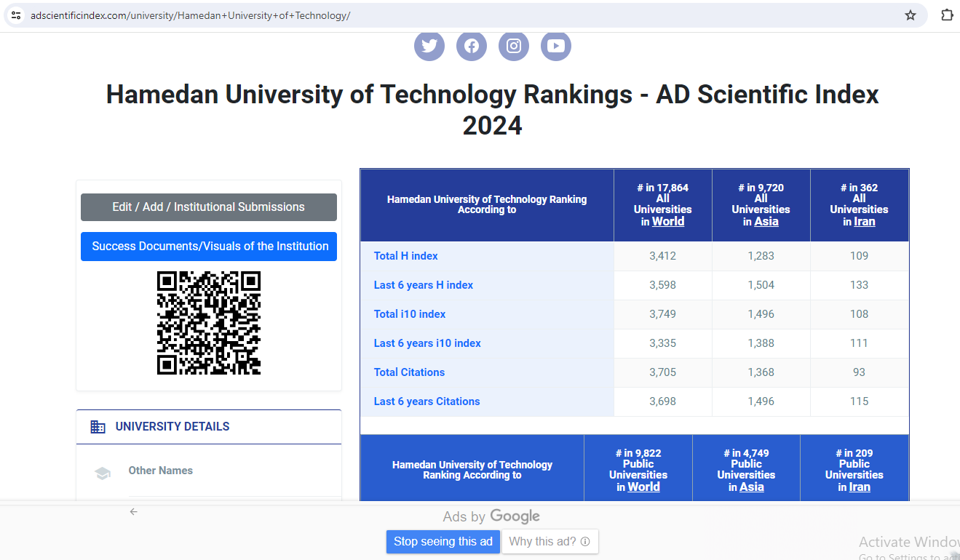The width and height of the screenshot is (960, 560).
Task: Click Why this ad? option
Action: pos(550,541)
